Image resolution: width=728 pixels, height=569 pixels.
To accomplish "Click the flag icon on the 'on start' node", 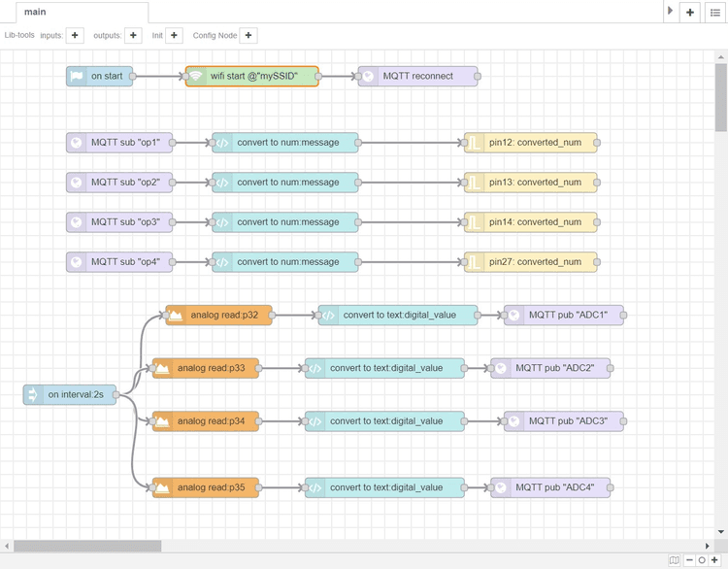I will click(77, 76).
